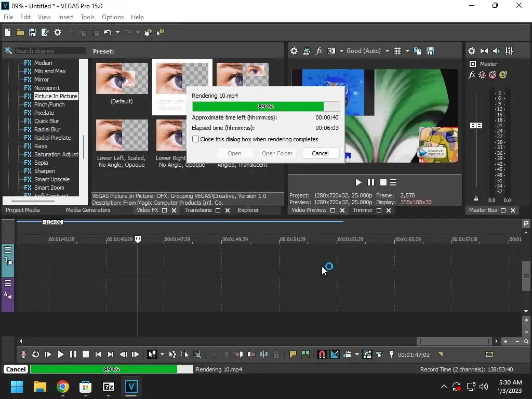Image resolution: width=532 pixels, height=399 pixels.
Task: Maximize the Video FX panel toggle
Action: (164, 210)
